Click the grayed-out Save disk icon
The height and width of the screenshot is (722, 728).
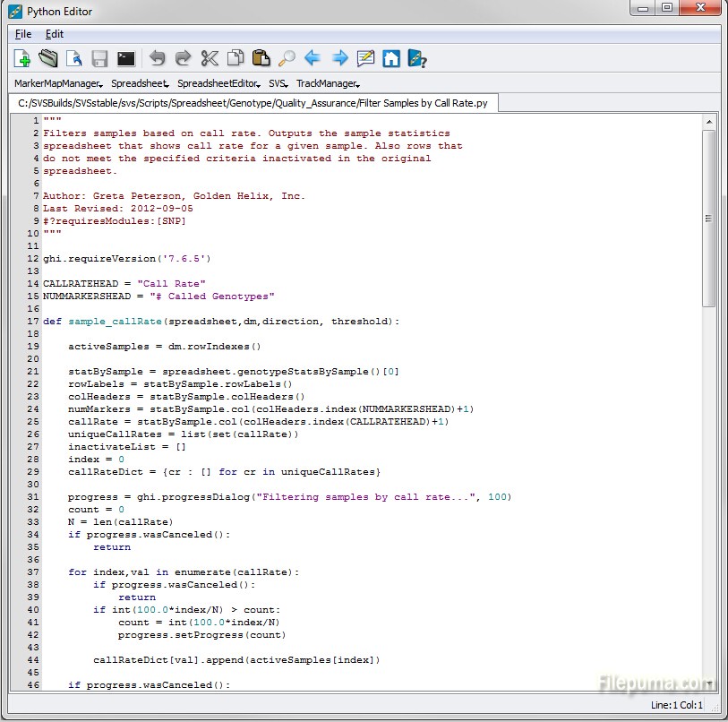tap(99, 59)
